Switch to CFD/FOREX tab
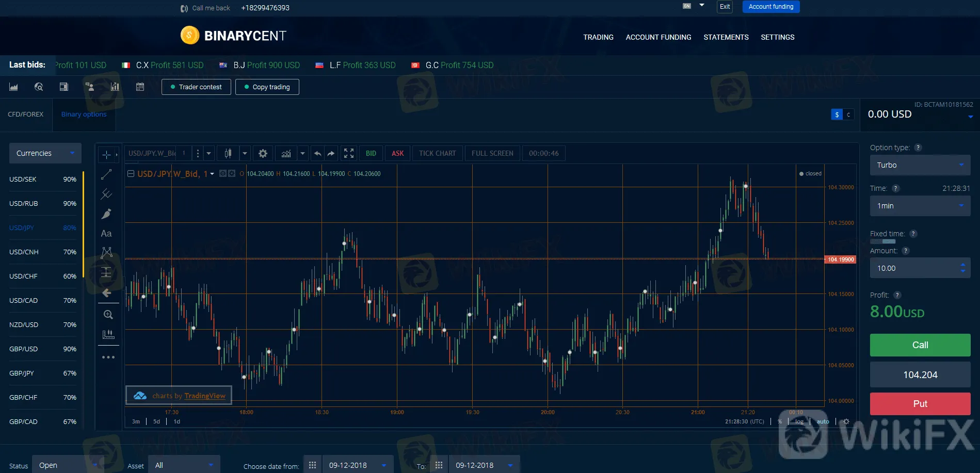This screenshot has width=980, height=473. click(26, 115)
